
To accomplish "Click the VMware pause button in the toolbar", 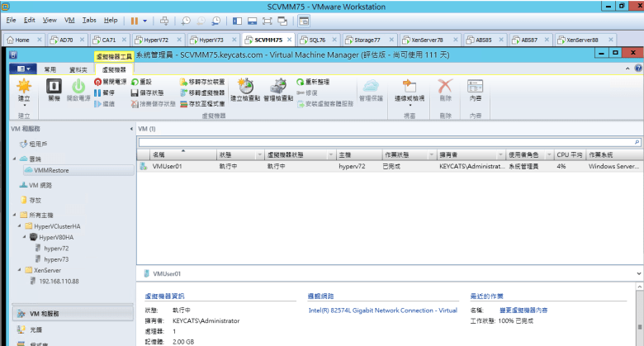I will click(x=135, y=20).
